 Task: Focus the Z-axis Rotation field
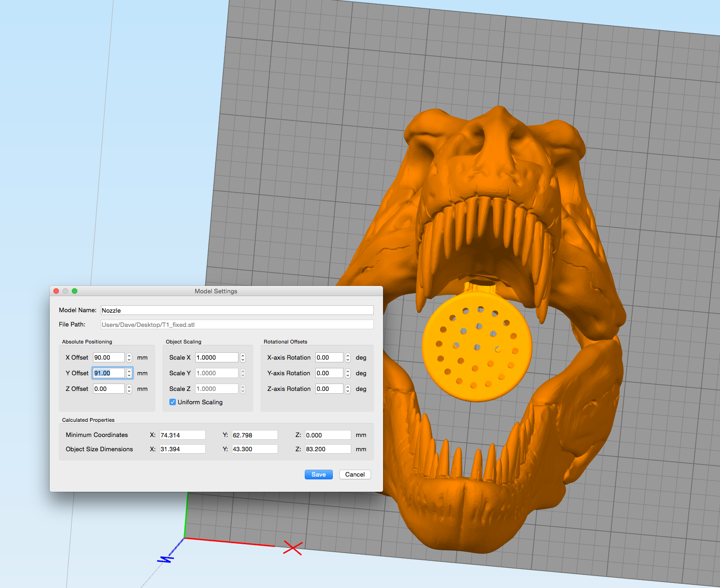point(329,389)
